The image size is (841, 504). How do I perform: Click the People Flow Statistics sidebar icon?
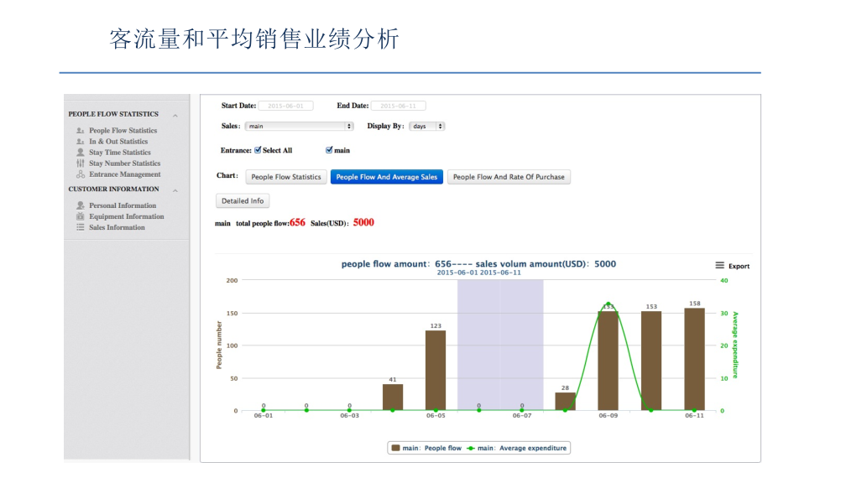[x=80, y=130]
